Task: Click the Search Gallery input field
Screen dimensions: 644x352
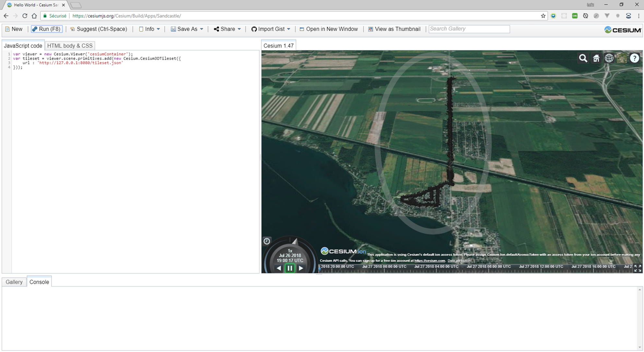Action: [x=469, y=29]
